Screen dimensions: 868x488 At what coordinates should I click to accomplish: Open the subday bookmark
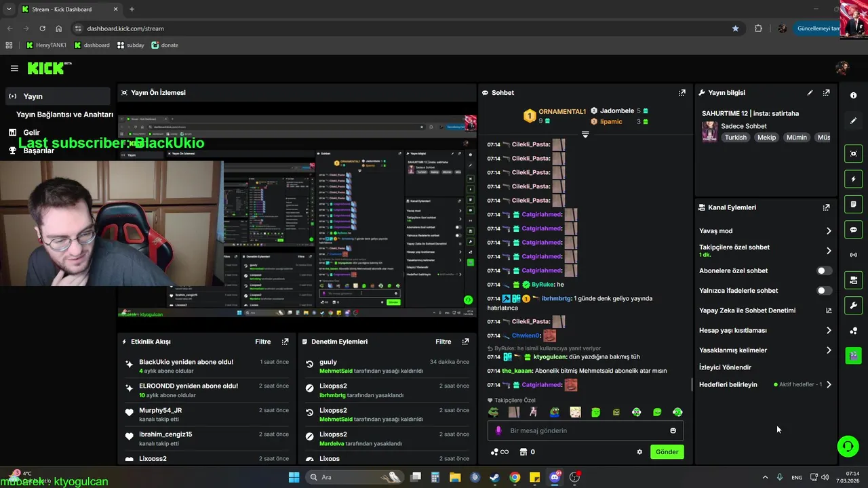[x=130, y=45]
